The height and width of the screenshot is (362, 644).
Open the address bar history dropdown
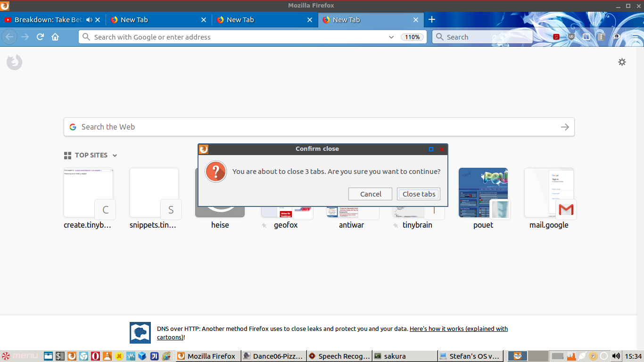coord(391,37)
